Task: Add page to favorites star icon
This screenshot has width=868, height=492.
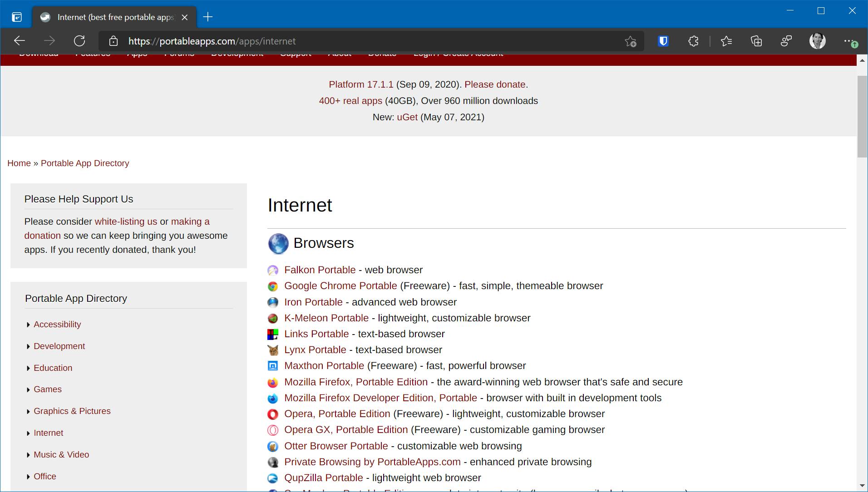Action: pyautogui.click(x=630, y=41)
